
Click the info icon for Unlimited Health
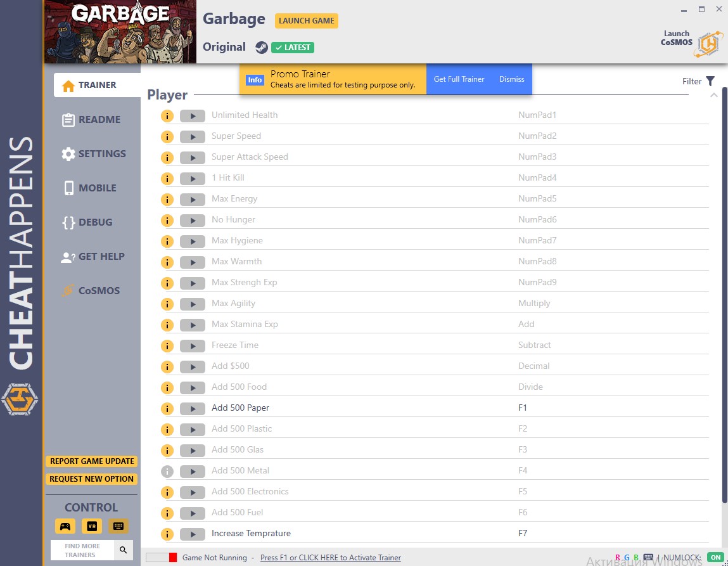(x=167, y=116)
